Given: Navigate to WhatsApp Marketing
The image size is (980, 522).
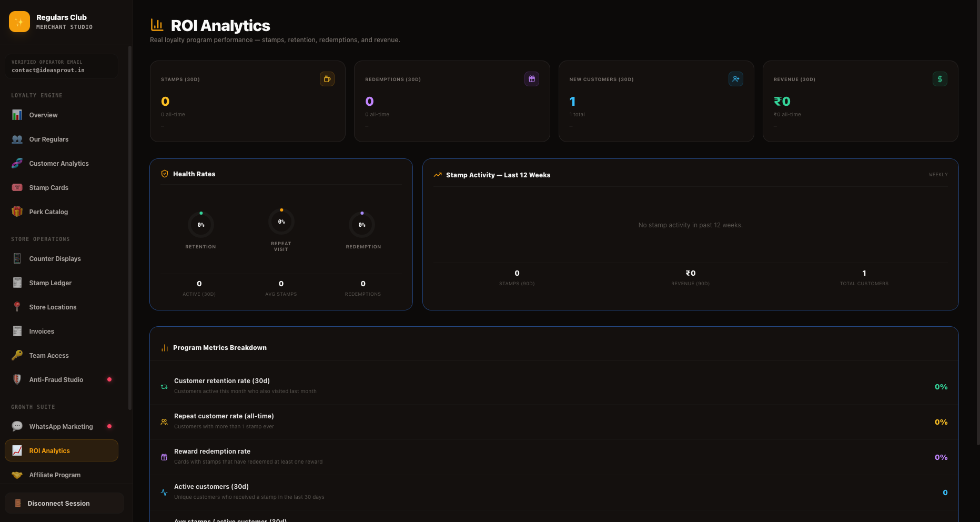Looking at the screenshot, I should point(62,426).
